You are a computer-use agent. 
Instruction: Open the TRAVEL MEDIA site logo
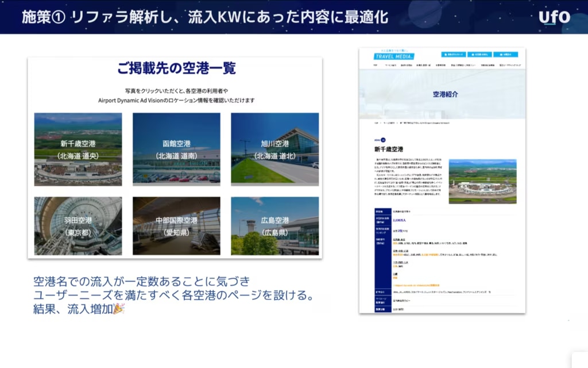coord(394,56)
